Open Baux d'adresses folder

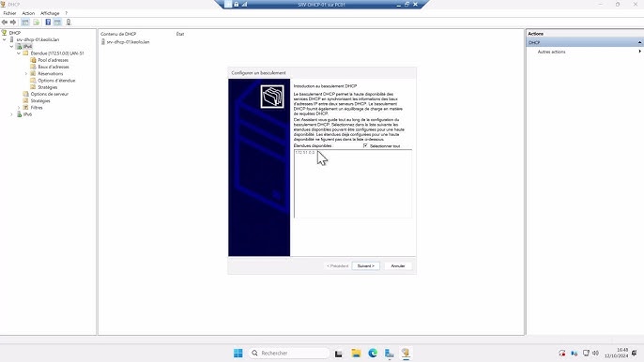(x=54, y=67)
